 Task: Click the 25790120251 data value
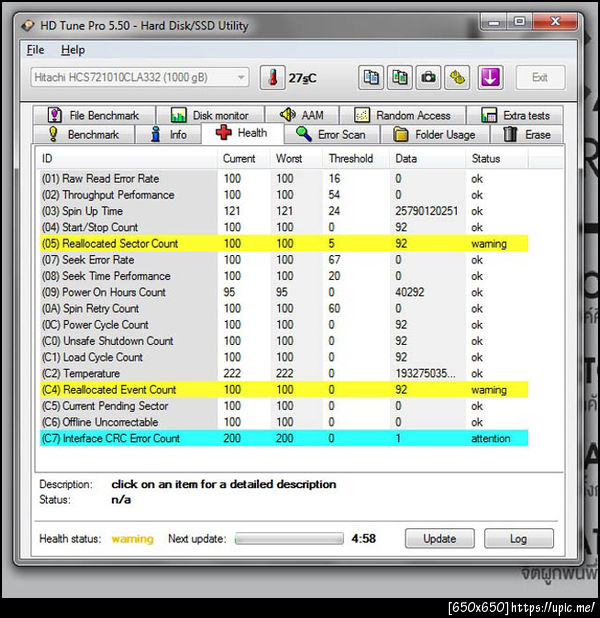(x=426, y=211)
